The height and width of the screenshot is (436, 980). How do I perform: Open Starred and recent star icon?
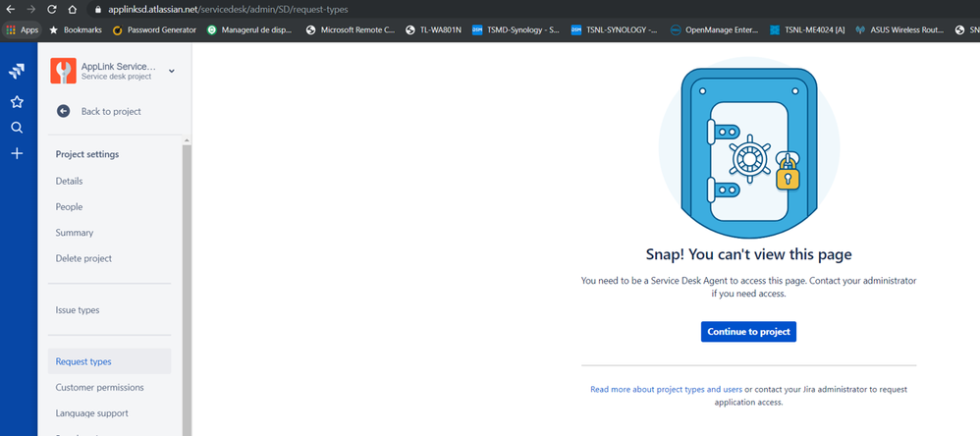click(x=17, y=102)
